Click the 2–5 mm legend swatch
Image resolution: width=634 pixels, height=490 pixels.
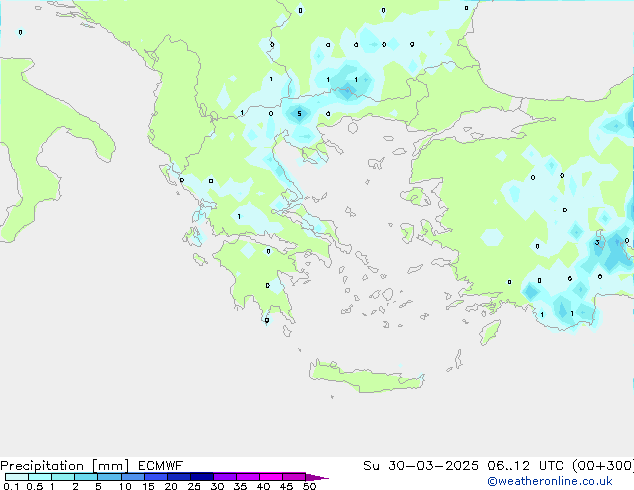[x=86, y=477]
